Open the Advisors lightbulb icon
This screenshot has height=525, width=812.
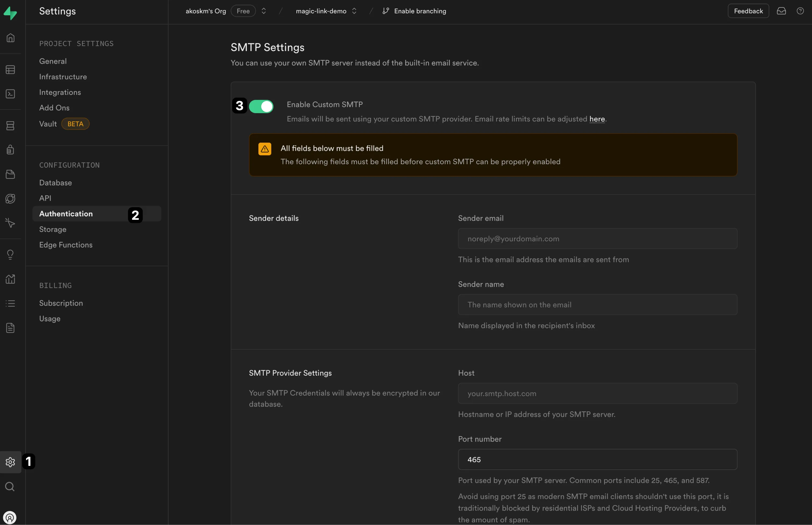(x=10, y=255)
